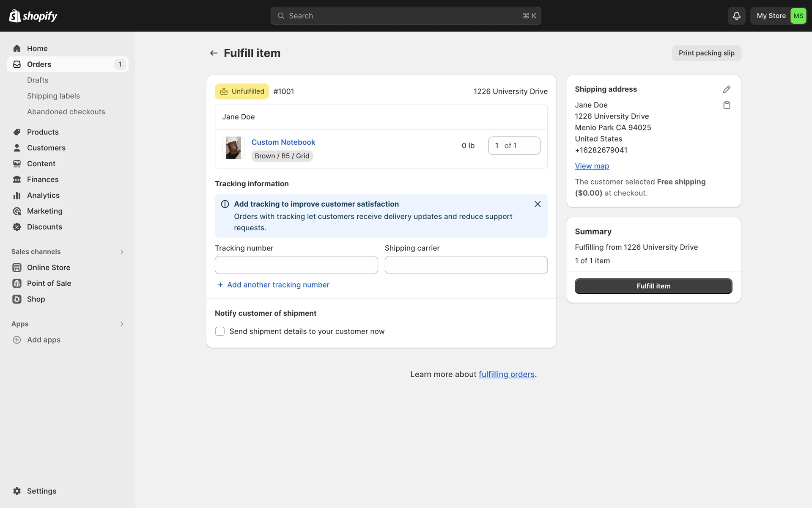Screen dimensions: 812x508
Task: Expand the Apps section chevron
Action: (x=122, y=324)
